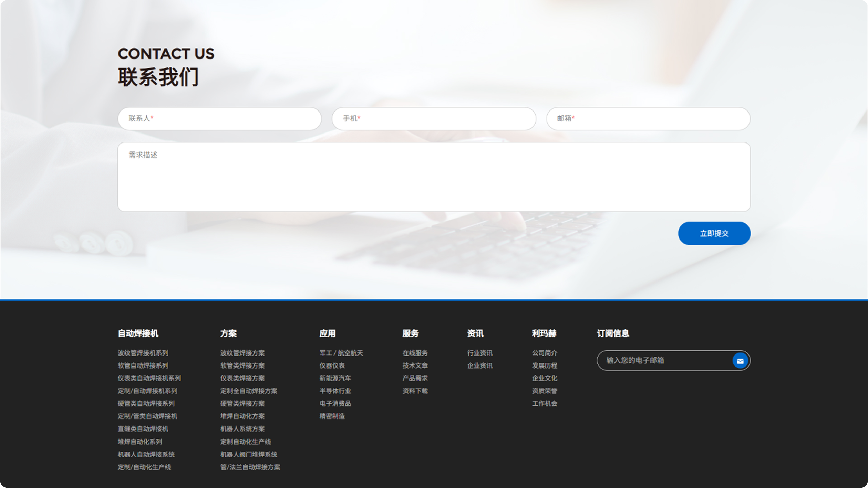Screen dimensions: 868x488
Task: Open the 军工 / 航空航天 application link
Action: tap(341, 353)
